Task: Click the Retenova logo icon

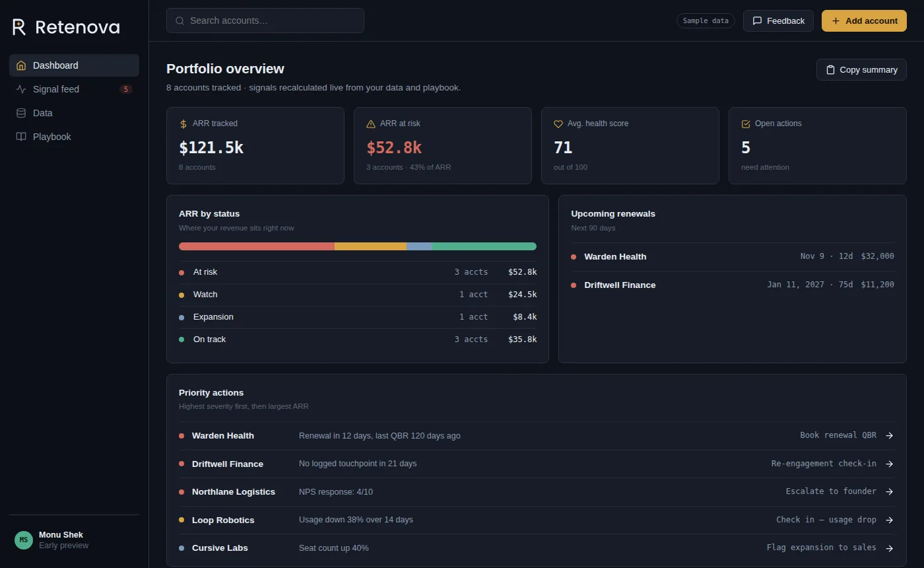Action: tap(19, 27)
